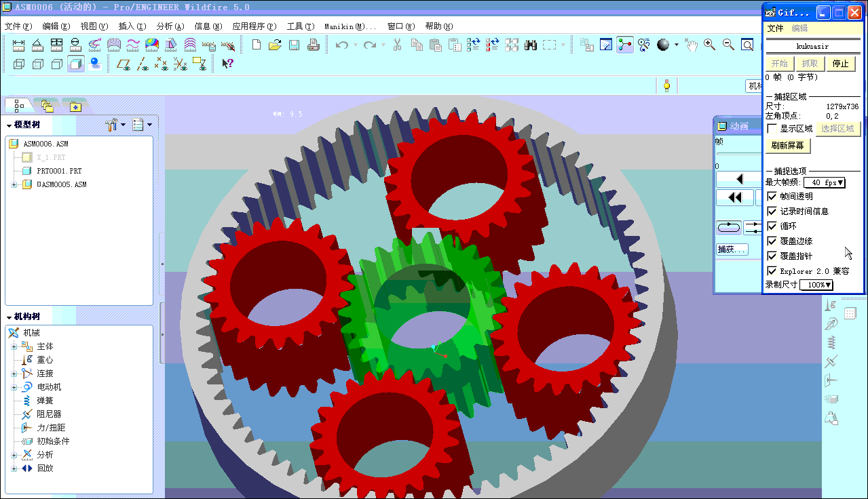Click the Print icon
The height and width of the screenshot is (499, 868).
pyautogui.click(x=313, y=45)
